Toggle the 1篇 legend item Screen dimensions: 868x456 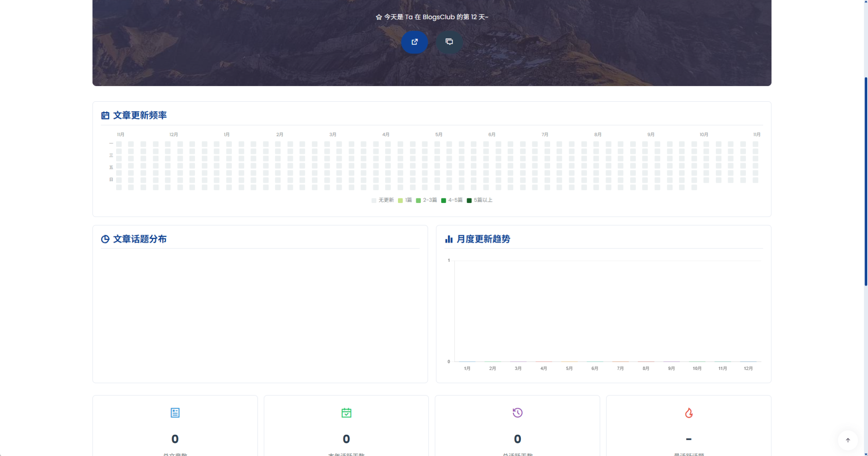click(x=405, y=200)
